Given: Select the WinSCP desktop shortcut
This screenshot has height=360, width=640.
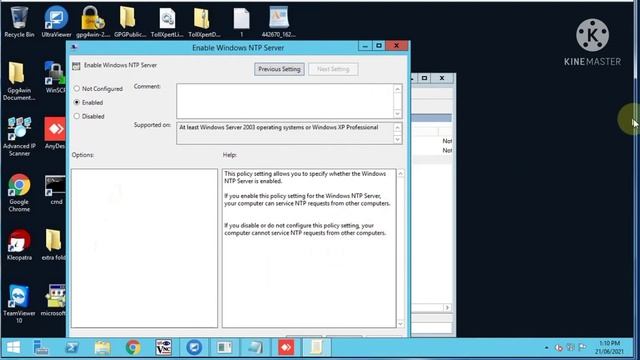Looking at the screenshot, I should tap(55, 78).
